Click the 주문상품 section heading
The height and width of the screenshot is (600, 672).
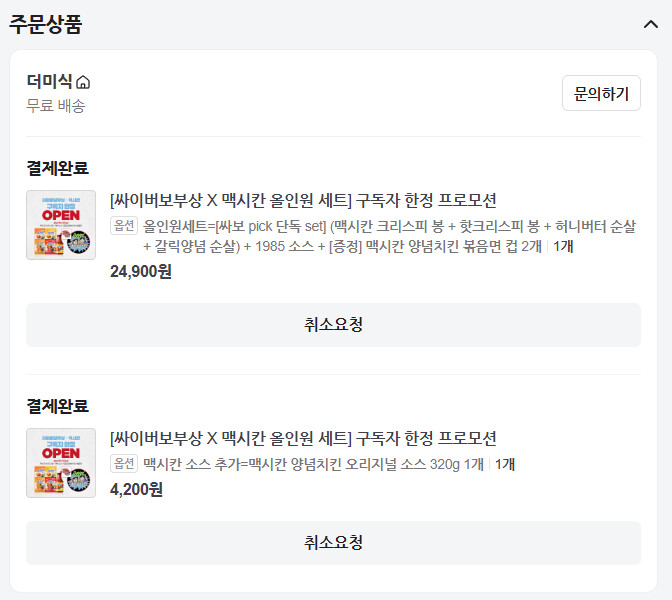click(46, 25)
